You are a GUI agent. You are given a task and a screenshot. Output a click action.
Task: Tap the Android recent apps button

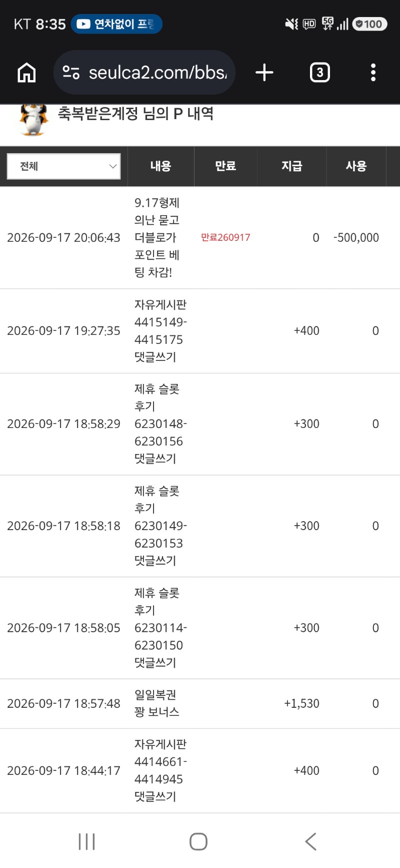click(86, 841)
